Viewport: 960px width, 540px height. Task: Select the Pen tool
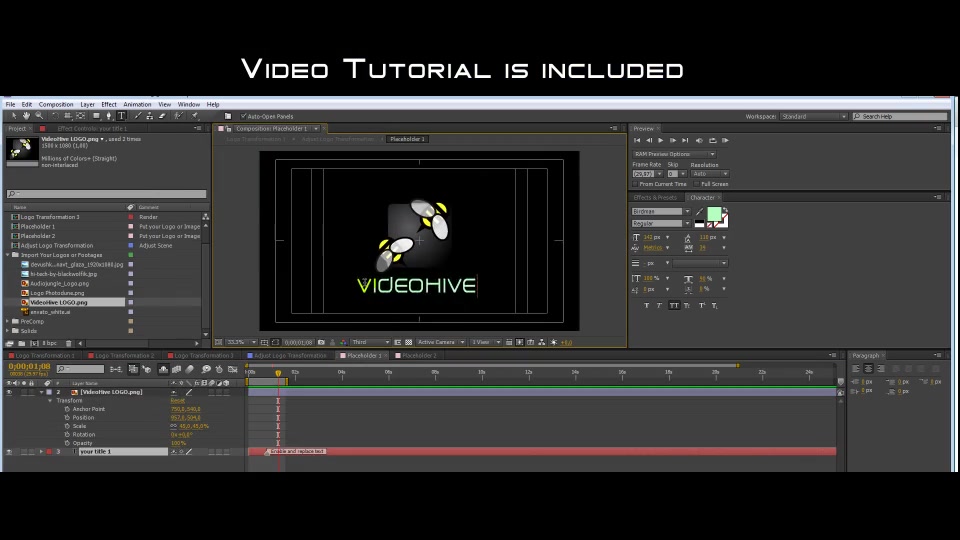pyautogui.click(x=109, y=116)
